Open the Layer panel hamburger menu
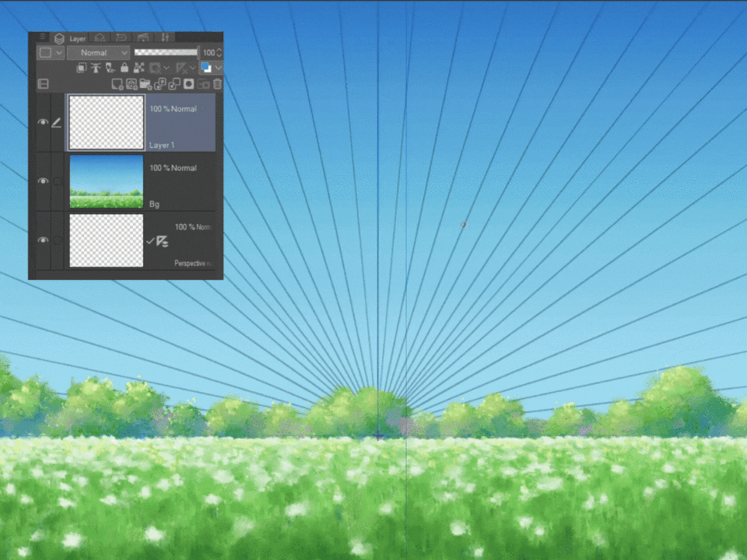Image resolution: width=747 pixels, height=560 pixels. click(x=42, y=37)
